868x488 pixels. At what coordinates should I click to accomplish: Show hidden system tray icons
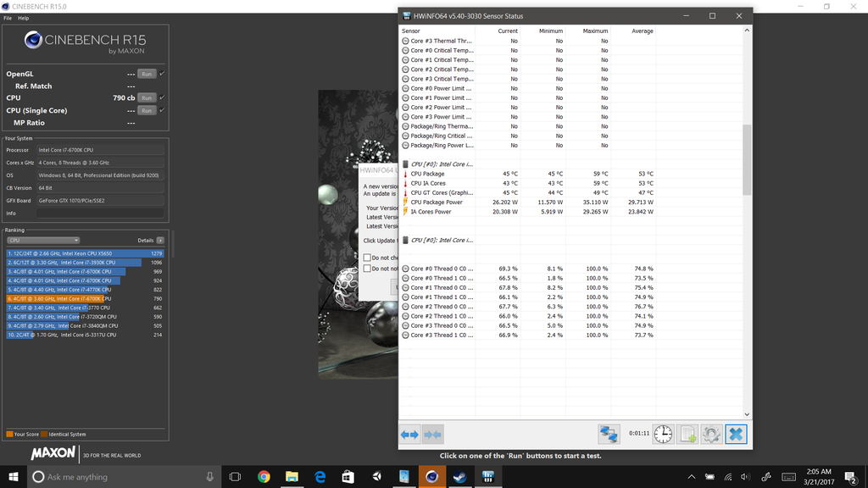692,476
